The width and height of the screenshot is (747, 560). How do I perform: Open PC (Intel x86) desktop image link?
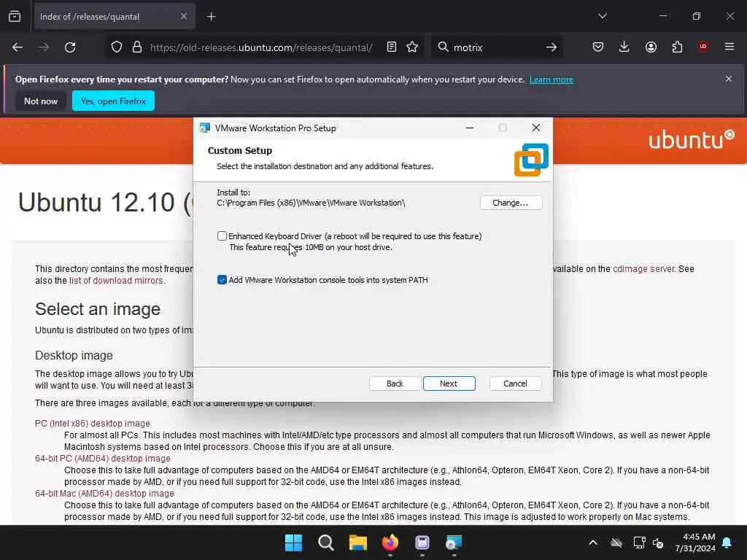click(x=93, y=424)
